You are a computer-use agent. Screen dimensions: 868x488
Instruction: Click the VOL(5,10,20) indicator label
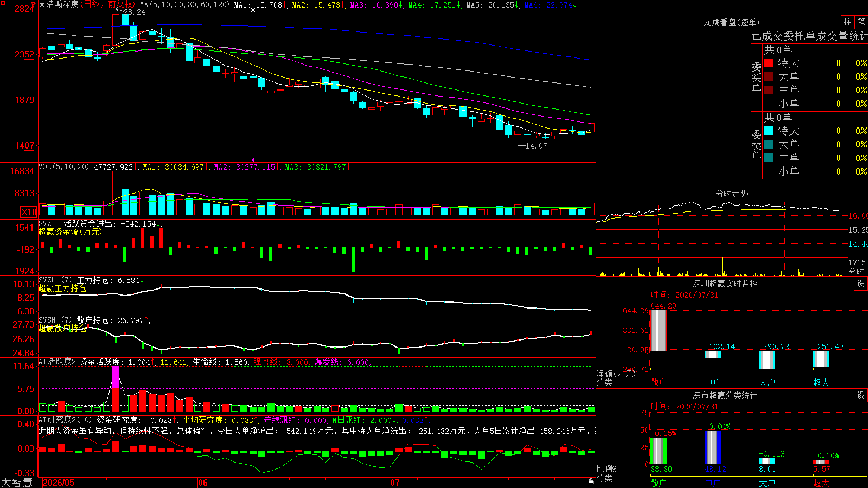[x=64, y=166]
